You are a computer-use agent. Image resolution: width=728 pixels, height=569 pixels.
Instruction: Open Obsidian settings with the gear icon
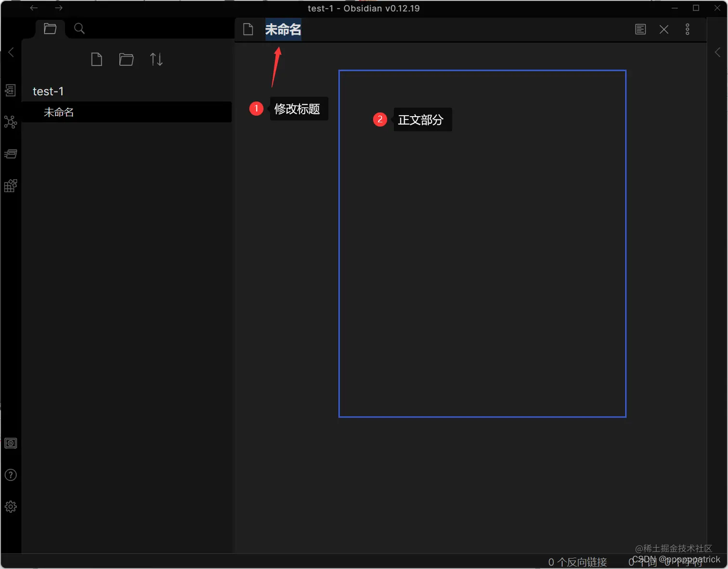click(x=11, y=506)
